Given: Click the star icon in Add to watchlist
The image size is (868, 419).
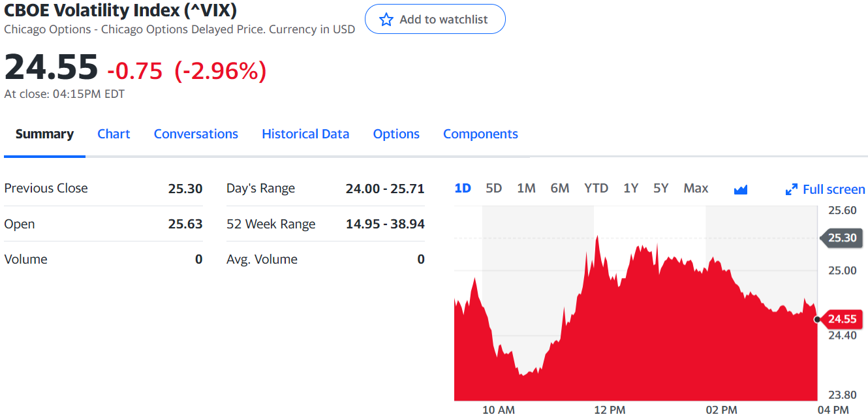Looking at the screenshot, I should click(x=386, y=20).
